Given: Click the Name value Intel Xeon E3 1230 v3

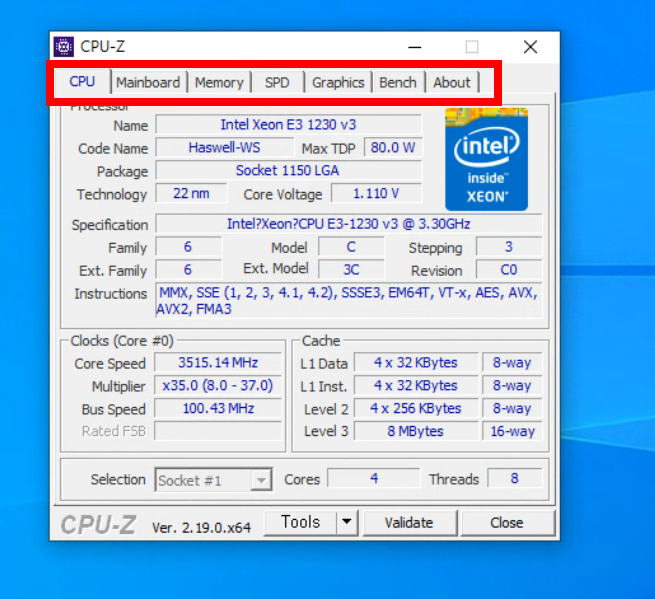Looking at the screenshot, I should pyautogui.click(x=288, y=124).
